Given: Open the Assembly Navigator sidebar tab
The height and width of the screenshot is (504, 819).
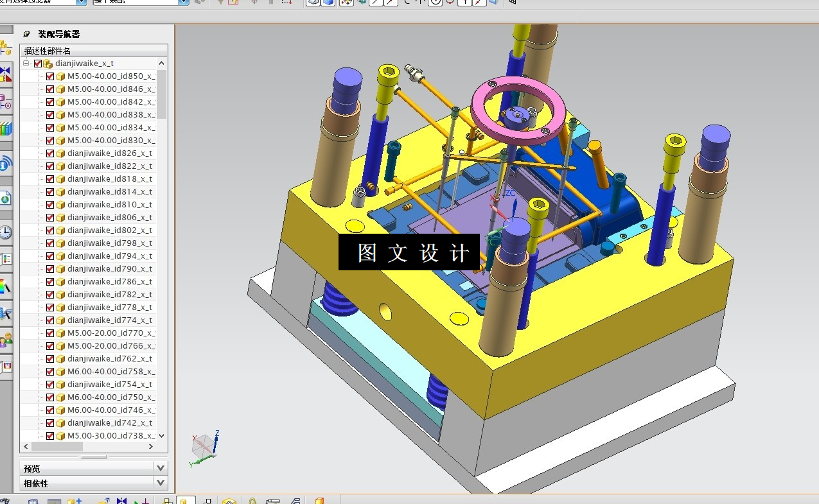Looking at the screenshot, I should tap(5, 48).
